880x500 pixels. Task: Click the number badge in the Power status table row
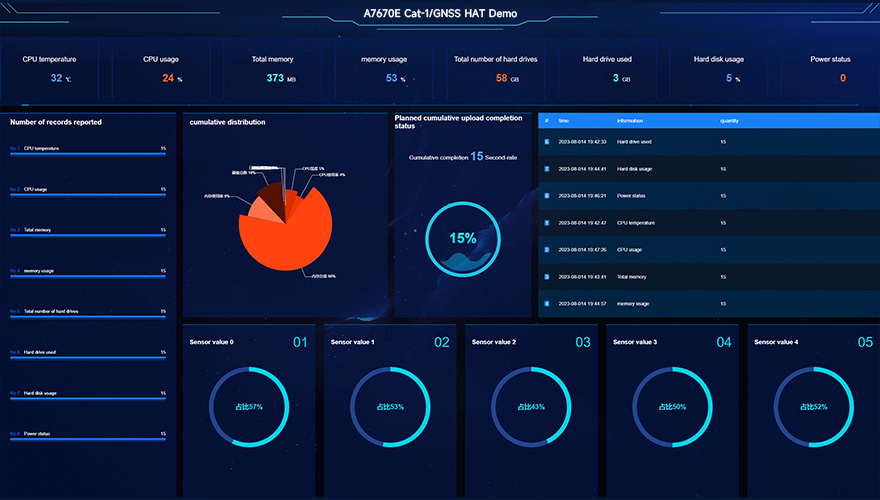546,195
